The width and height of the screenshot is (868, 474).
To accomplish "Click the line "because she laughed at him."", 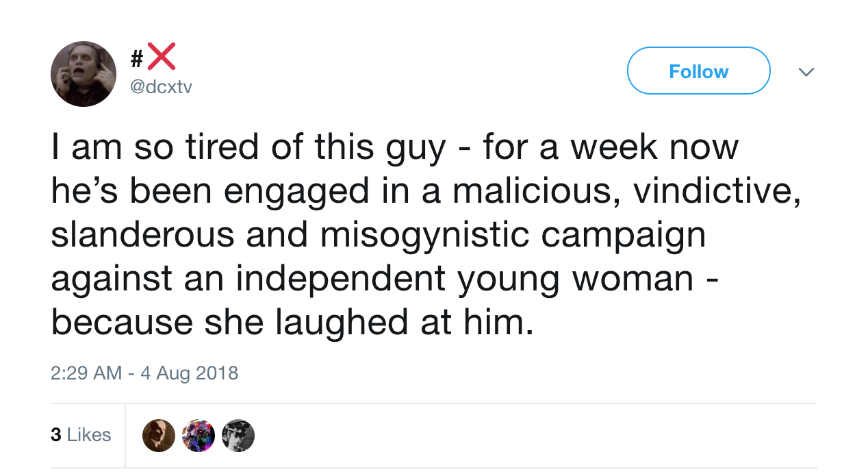I will tap(292, 321).
